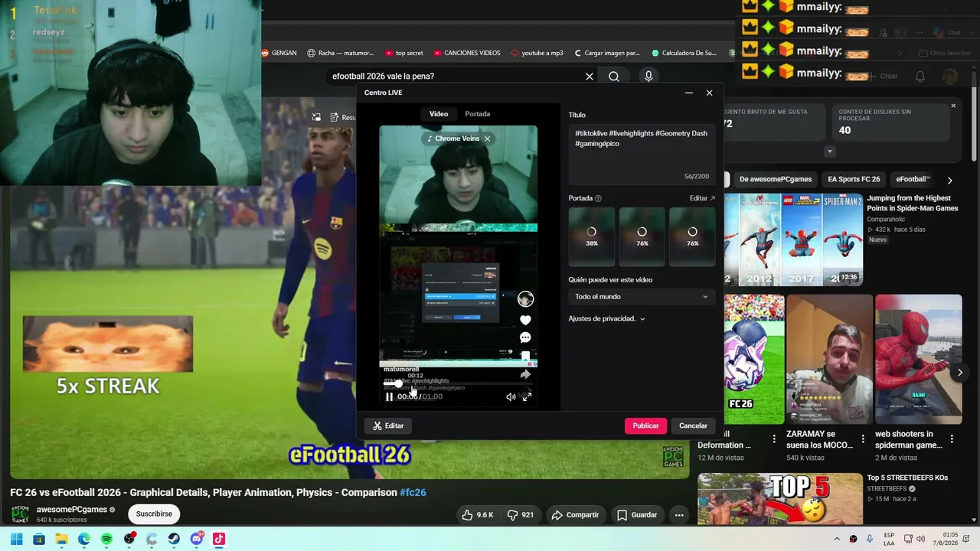Open OBS Studio from the taskbar
The height and width of the screenshot is (551, 980).
point(129,539)
